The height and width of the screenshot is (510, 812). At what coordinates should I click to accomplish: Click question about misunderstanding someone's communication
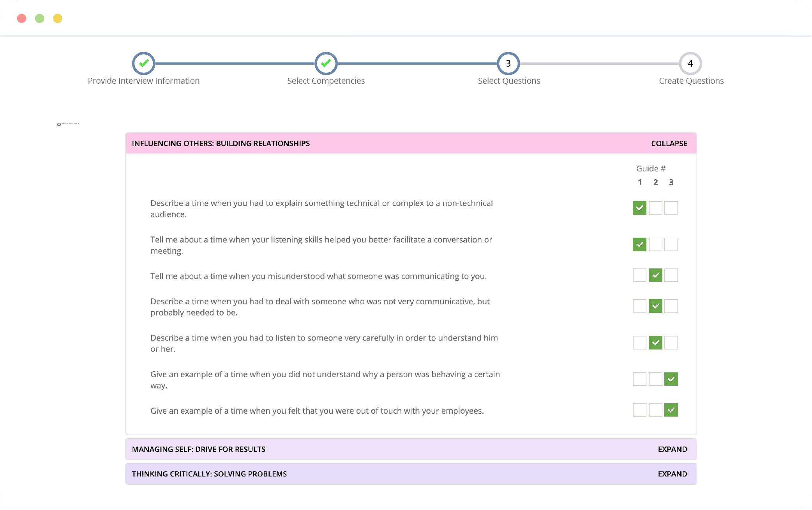(x=319, y=276)
